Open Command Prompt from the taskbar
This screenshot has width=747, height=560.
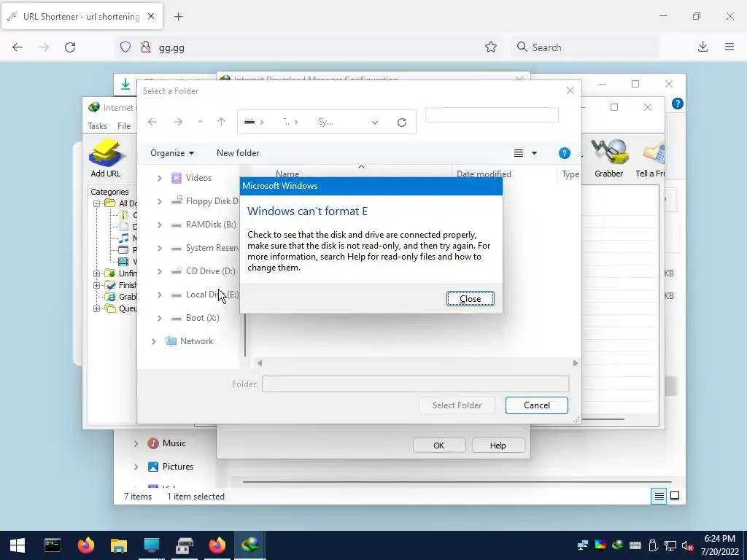coord(53,545)
